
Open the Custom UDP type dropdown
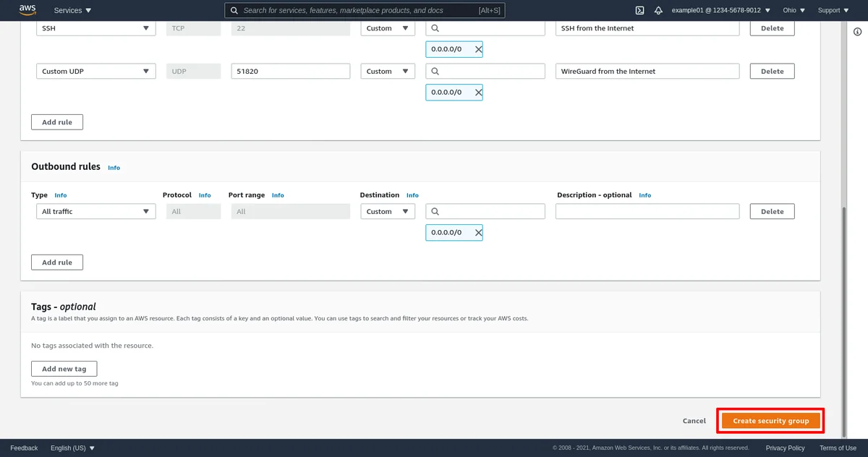coord(95,72)
